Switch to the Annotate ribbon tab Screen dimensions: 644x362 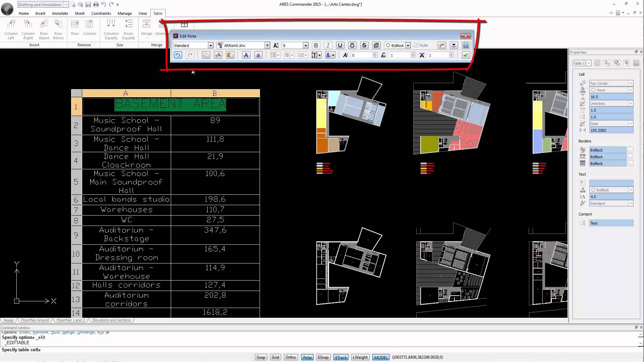click(60, 13)
